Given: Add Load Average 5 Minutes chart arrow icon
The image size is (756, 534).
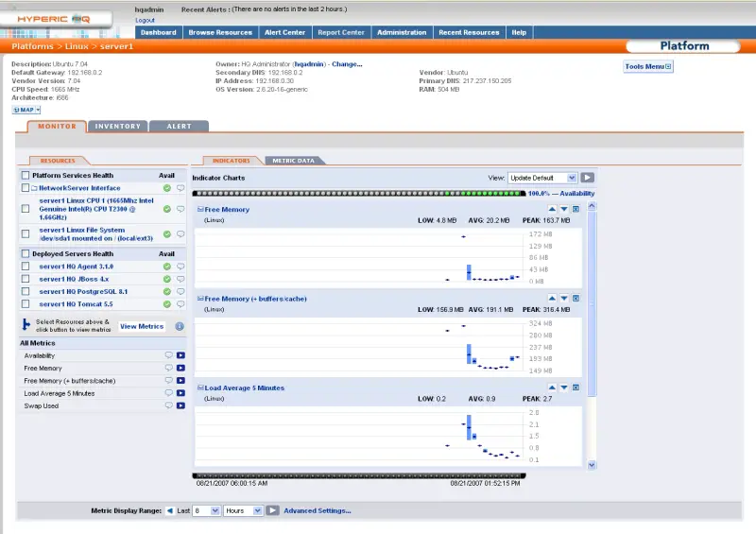Looking at the screenshot, I should [x=180, y=393].
